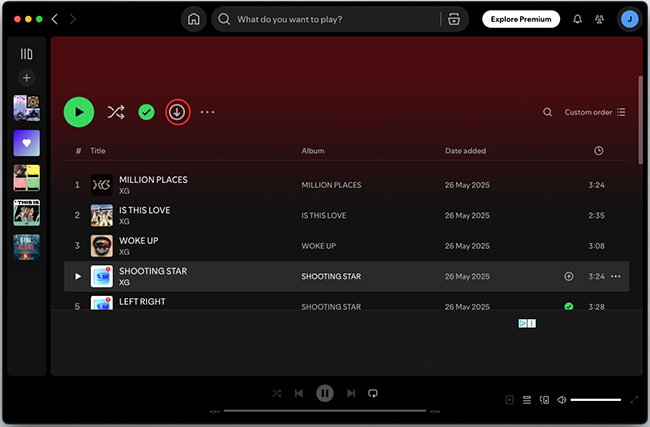Screen dimensions: 650x427
Task: Click the MILLION PLACES cover art
Action: [x=102, y=185]
